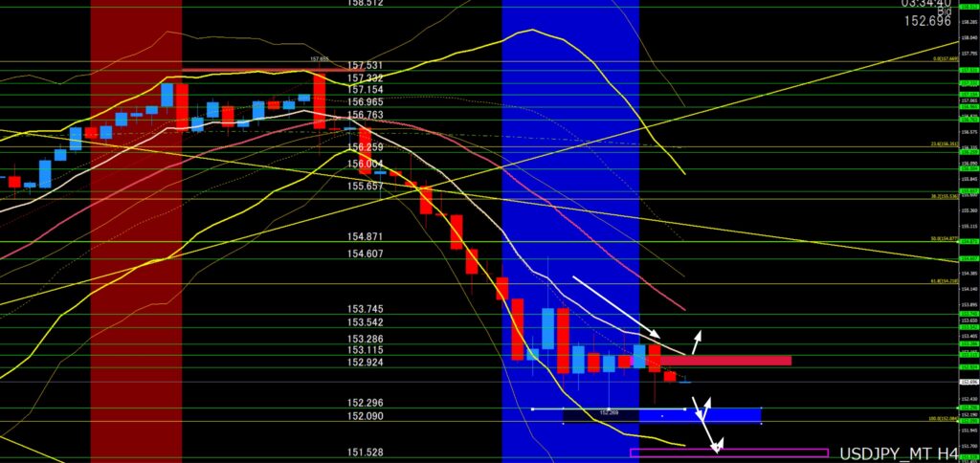Click the 158.512 label at chart top
980x463 pixels.
tap(366, 3)
